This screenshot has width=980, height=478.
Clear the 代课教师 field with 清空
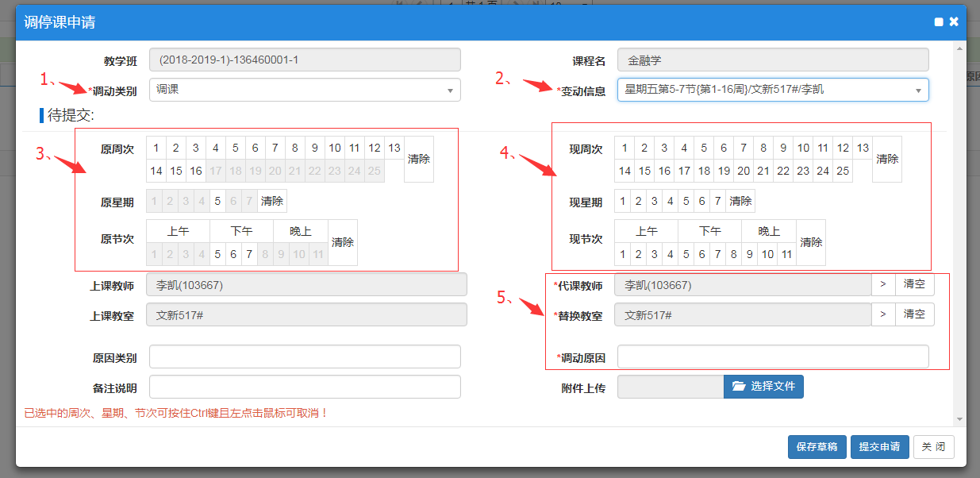pos(914,285)
